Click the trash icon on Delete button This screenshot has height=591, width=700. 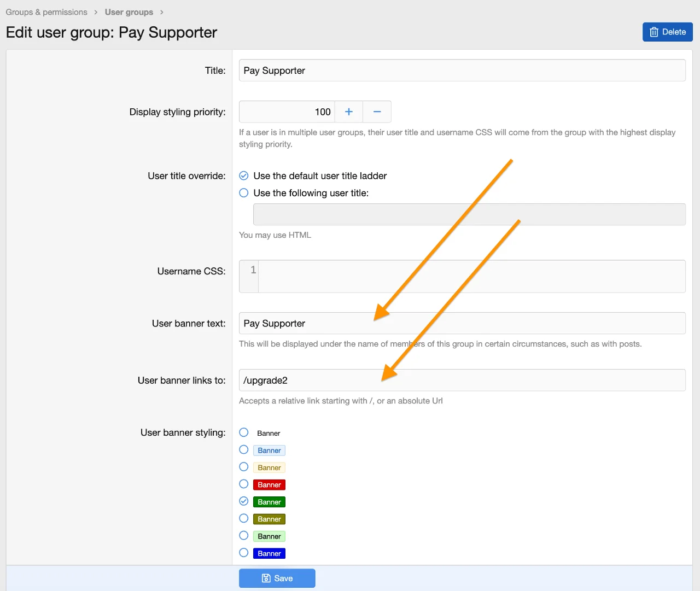[654, 32]
